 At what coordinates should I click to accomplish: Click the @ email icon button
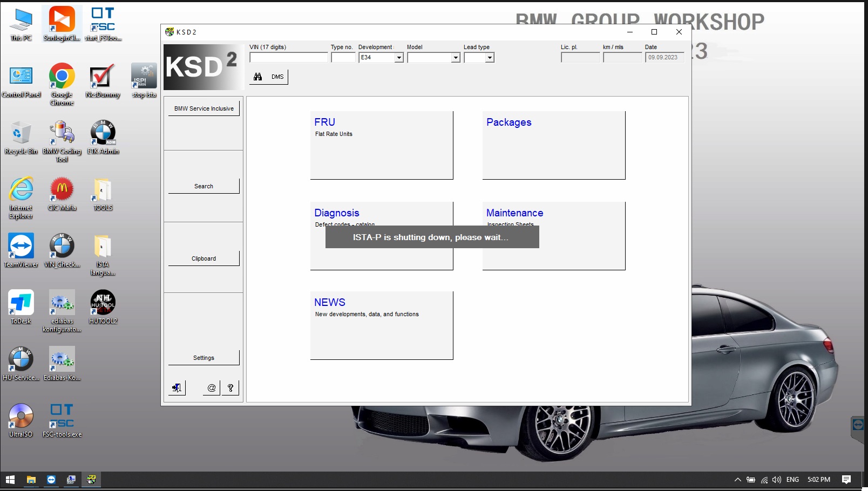[212, 388]
